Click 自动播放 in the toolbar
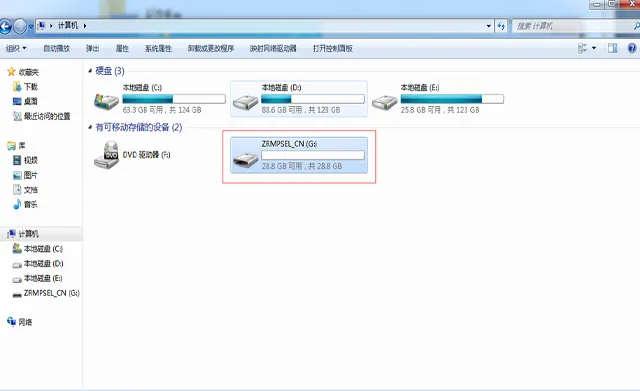Screen dimensions: 640x391 57,49
